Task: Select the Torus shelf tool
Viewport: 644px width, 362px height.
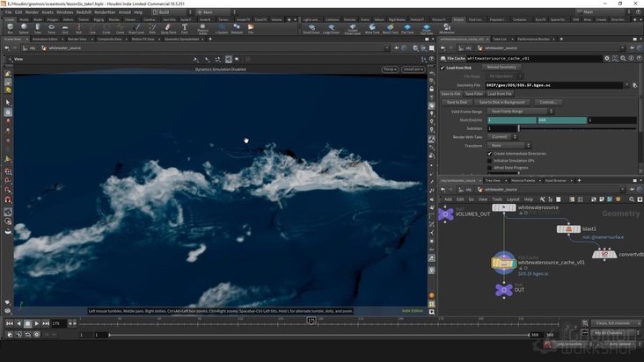Action: point(51,28)
